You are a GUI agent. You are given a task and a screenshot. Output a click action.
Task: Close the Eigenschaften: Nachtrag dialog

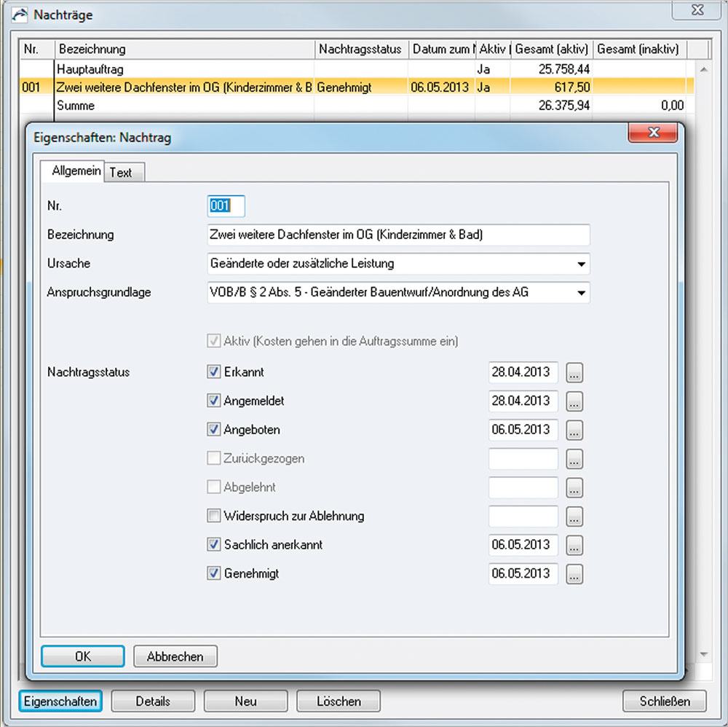[x=653, y=133]
